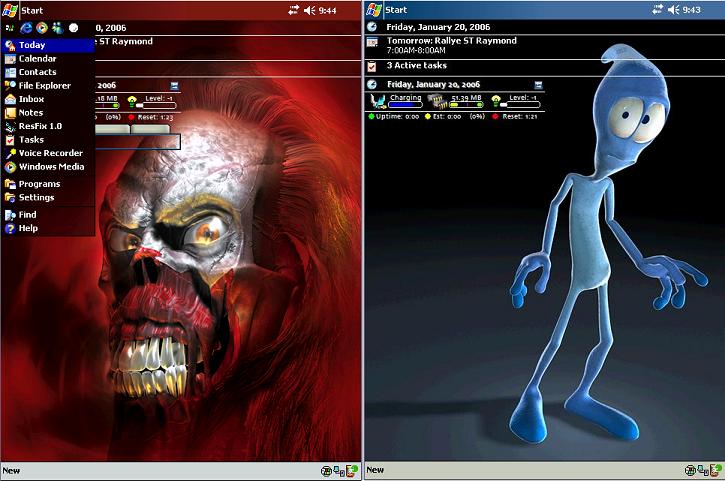Open Internet Explorer from left screen's recent programs

[x=26, y=28]
